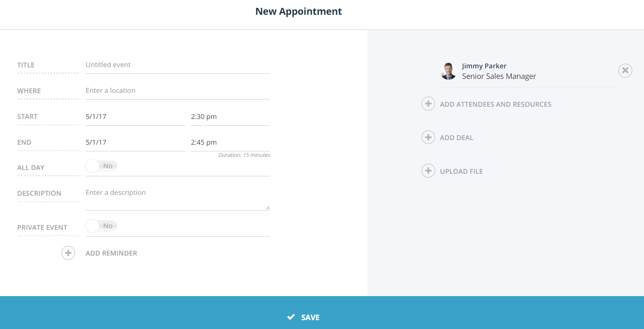The width and height of the screenshot is (644, 329).
Task: Click the ADD ATTENDEES AND RESOURCES text
Action: tap(495, 104)
